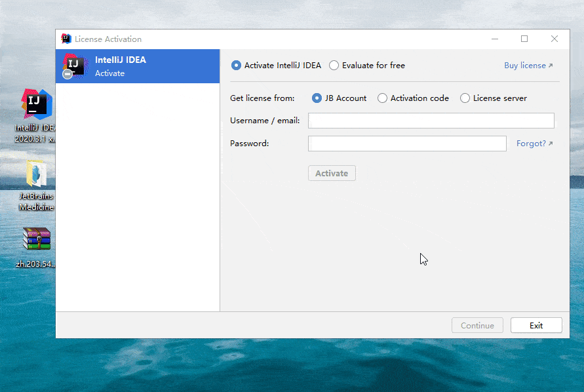
Task: Click the Continue button
Action: [477, 325]
